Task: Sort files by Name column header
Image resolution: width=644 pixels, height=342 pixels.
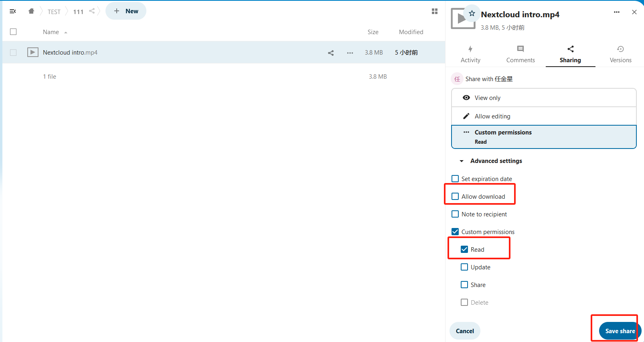Action: tap(51, 32)
